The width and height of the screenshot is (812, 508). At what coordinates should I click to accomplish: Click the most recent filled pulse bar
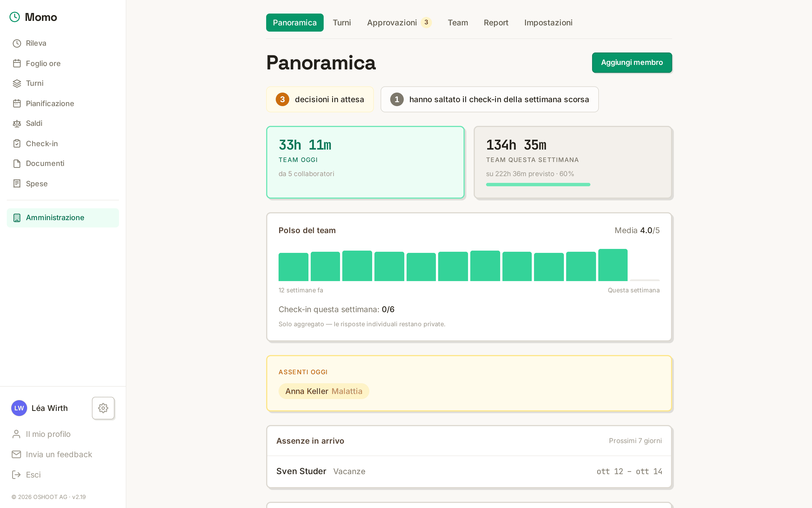point(613,265)
